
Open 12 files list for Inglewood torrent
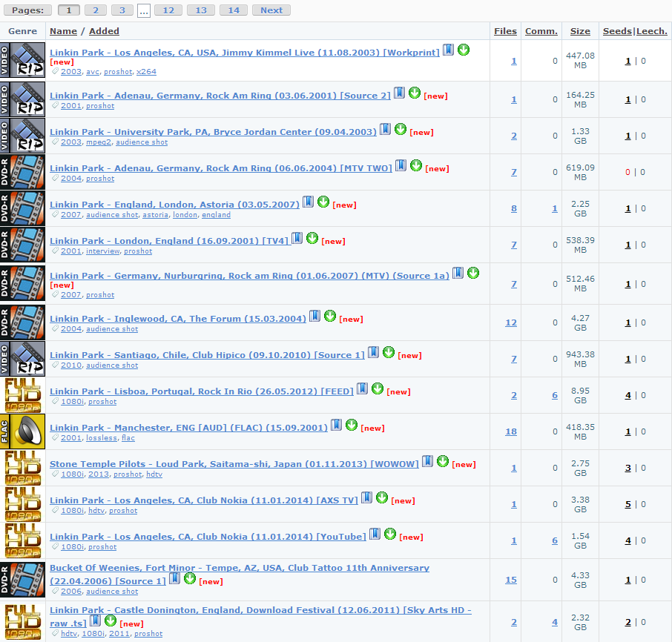click(x=511, y=322)
